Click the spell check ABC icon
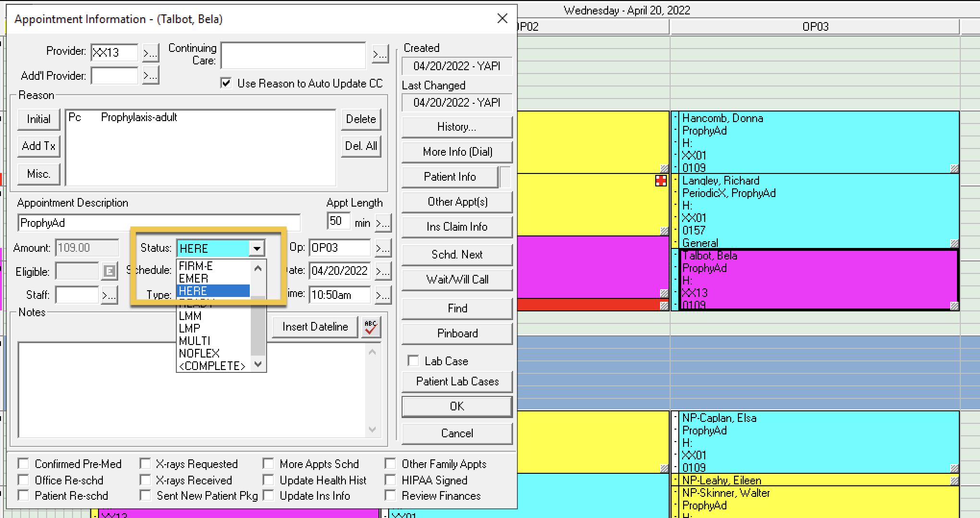The image size is (980, 518). (371, 327)
